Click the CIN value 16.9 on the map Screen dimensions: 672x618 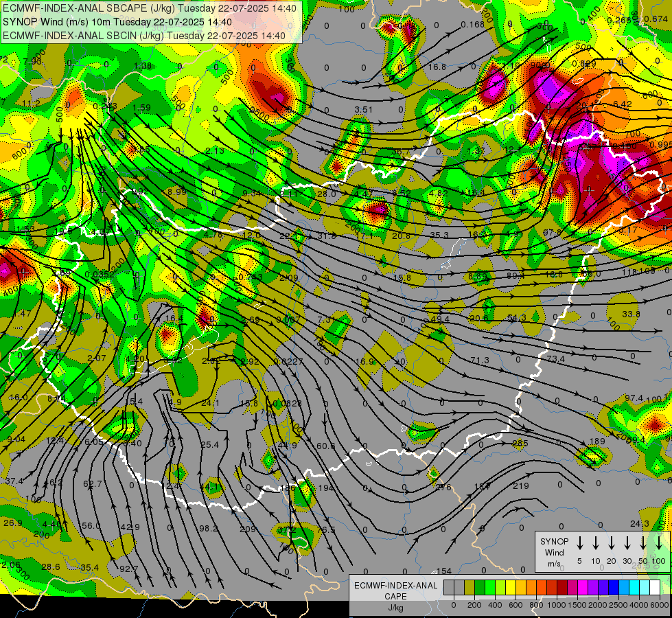point(364,362)
